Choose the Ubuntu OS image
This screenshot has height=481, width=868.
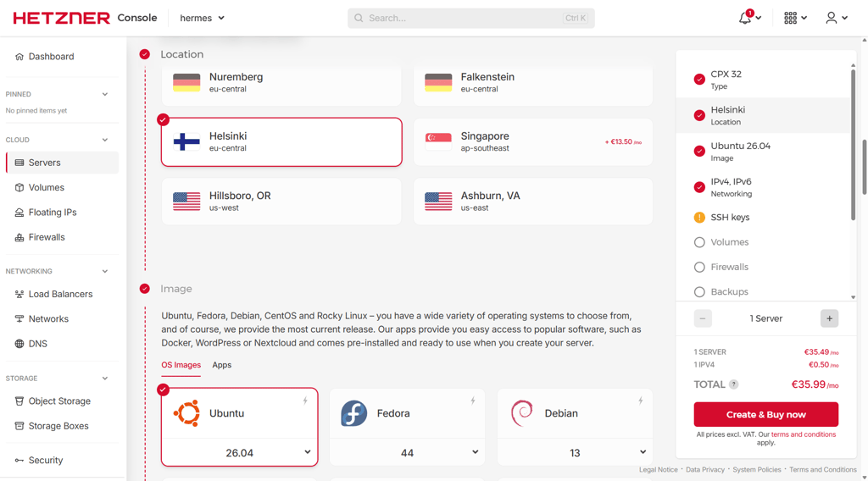(240, 413)
